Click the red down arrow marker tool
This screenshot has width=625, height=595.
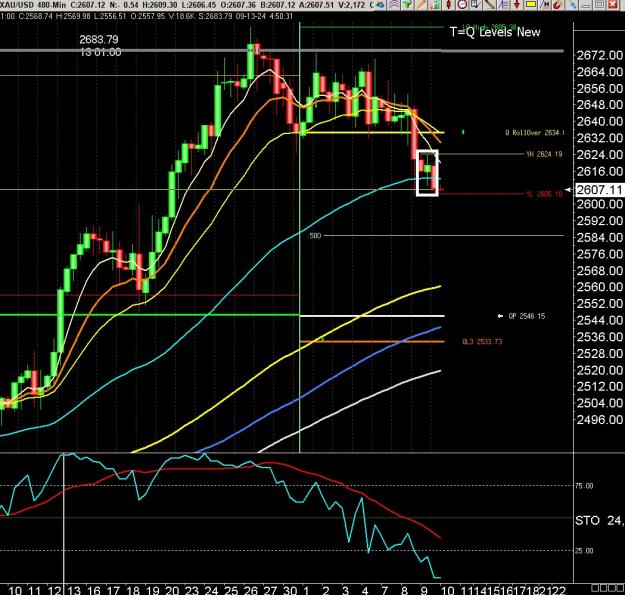517,5
